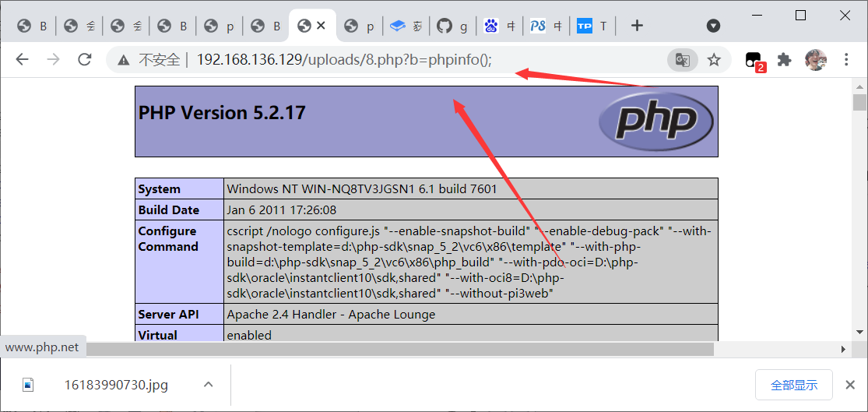The height and width of the screenshot is (412, 868).
Task: Click the forward navigation arrow
Action: tap(54, 60)
